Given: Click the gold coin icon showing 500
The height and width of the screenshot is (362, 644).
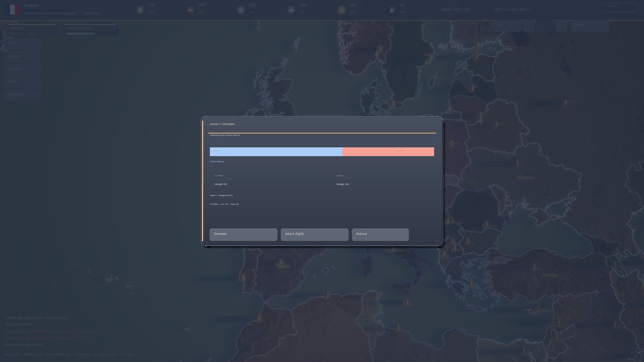Looking at the screenshot, I should click(341, 10).
